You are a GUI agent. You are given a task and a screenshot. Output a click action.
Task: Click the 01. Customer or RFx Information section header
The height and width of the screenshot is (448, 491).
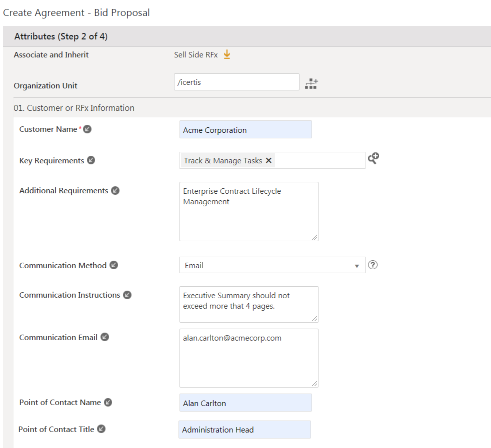(74, 108)
